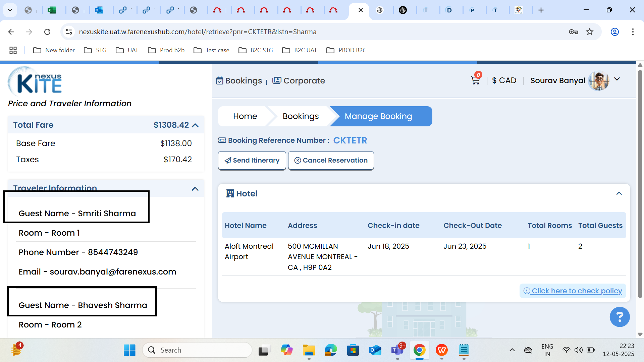
Task: Open the B2C STG bookmark folder
Action: 256,50
